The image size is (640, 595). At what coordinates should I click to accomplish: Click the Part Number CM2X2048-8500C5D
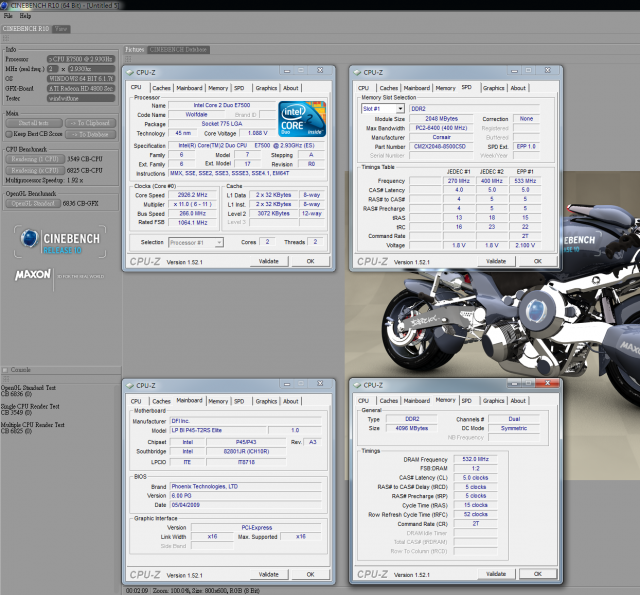[440, 147]
